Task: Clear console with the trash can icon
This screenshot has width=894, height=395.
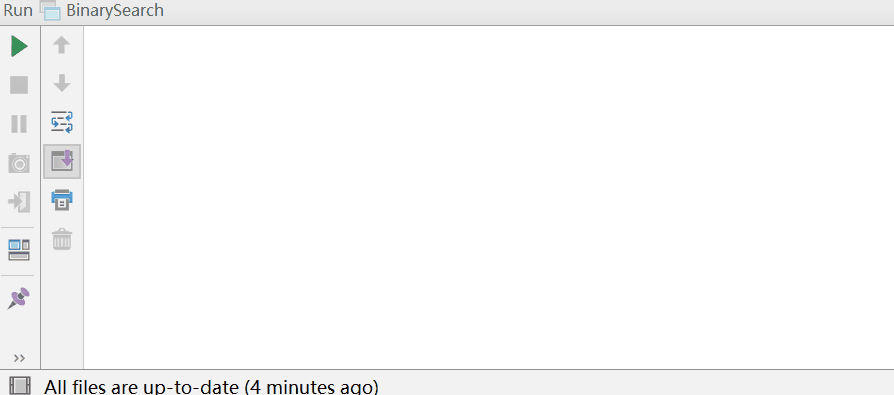Action: 62,239
